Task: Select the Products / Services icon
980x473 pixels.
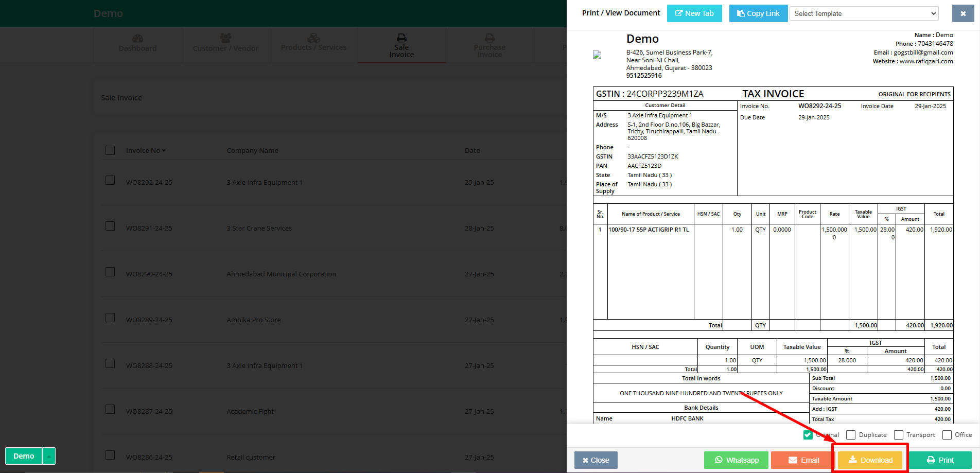Action: tap(313, 38)
